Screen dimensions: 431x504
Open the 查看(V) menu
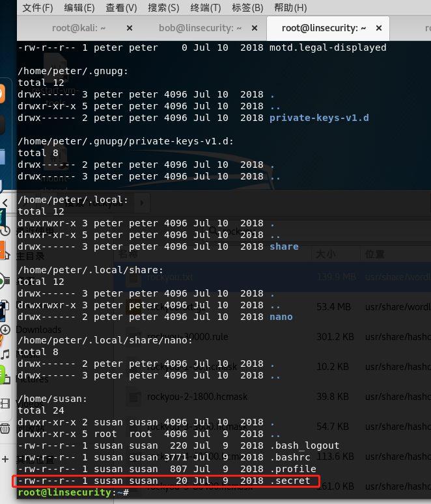pos(121,7)
